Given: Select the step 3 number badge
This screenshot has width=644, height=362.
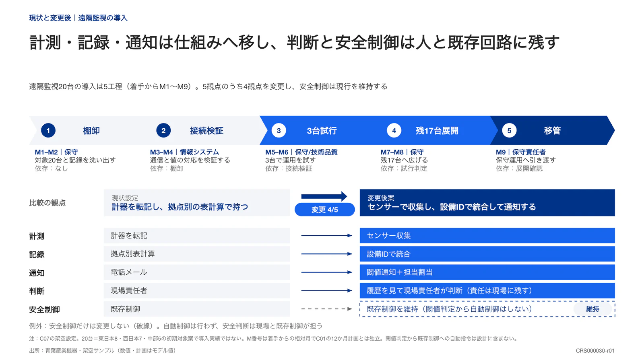Looking at the screenshot, I should click(x=279, y=130).
